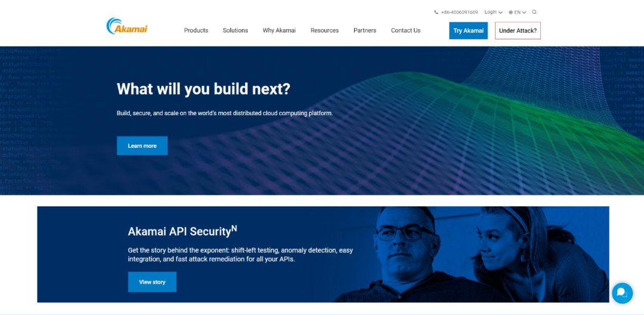
Task: Click the phone icon beside the number
Action: 436,12
